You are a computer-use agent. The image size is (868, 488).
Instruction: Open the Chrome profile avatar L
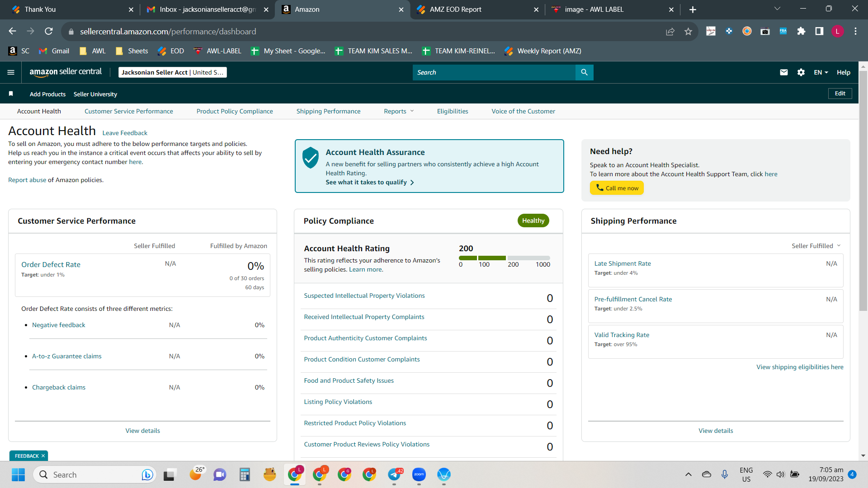(x=837, y=31)
